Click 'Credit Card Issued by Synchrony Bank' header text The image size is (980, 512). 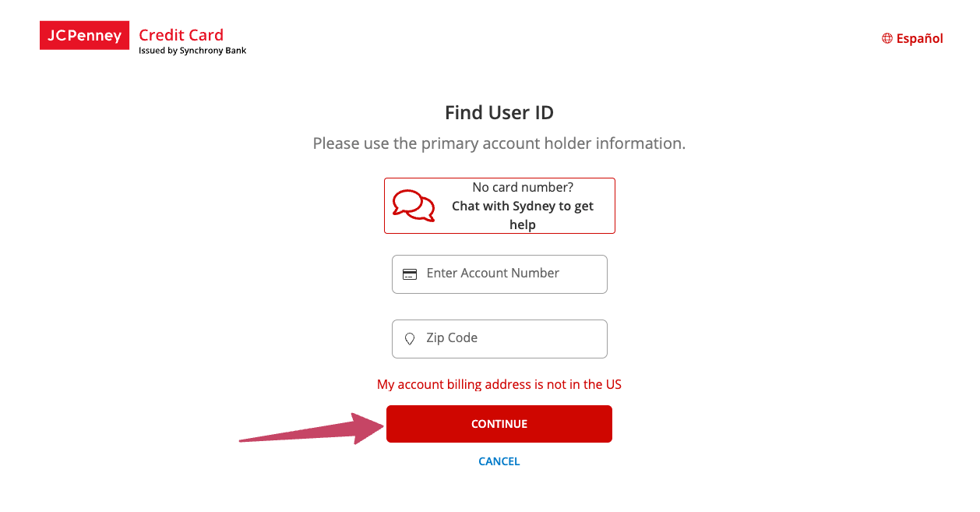[x=192, y=39]
